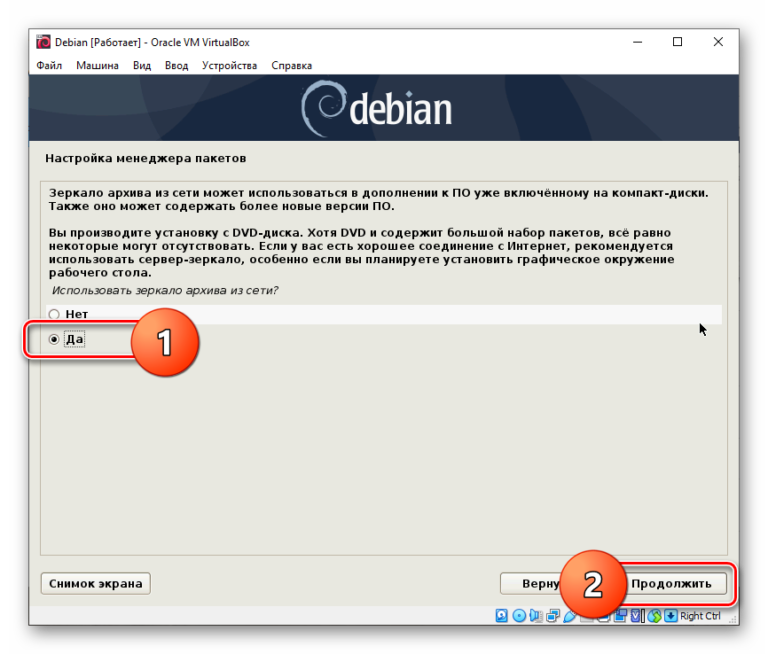The height and width of the screenshot is (654, 768).
Task: Click the mouse integration status icon
Action: [654, 615]
